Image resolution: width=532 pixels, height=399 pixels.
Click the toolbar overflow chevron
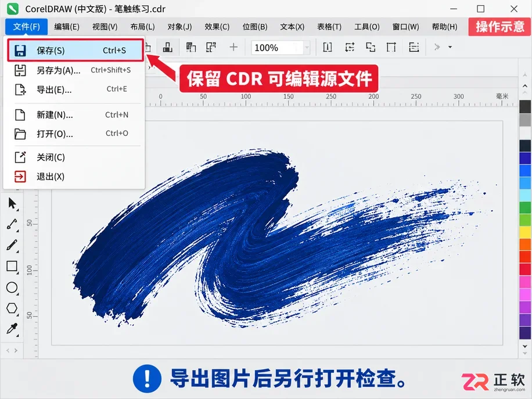coord(437,47)
